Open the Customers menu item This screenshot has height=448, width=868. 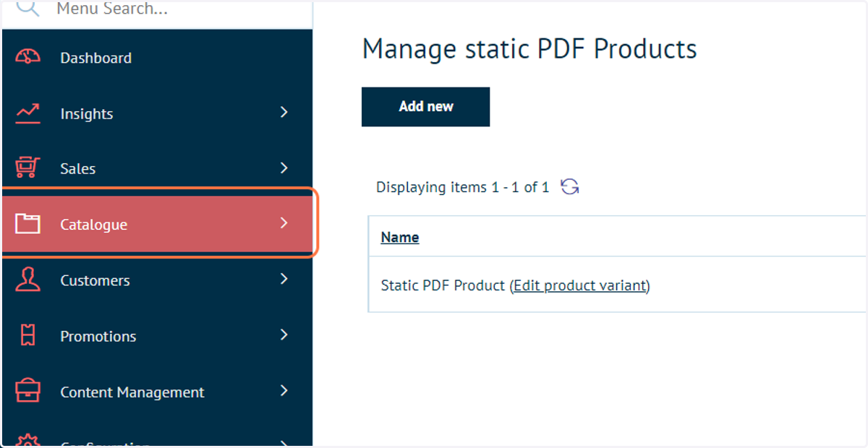[157, 280]
